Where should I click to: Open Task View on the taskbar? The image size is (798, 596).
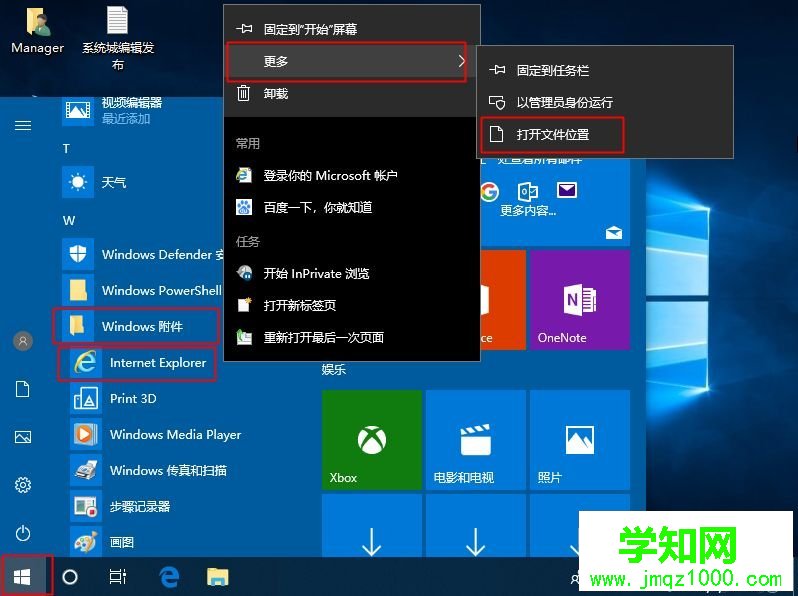(118, 577)
